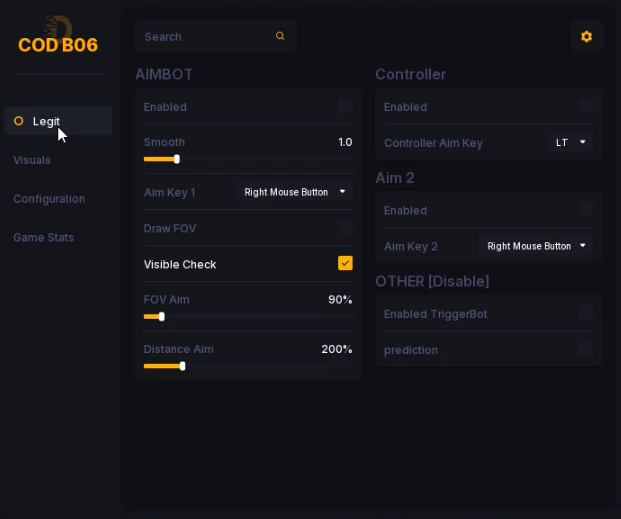This screenshot has width=621, height=519.
Task: Click the magnifier icon in the search box
Action: 280,36
